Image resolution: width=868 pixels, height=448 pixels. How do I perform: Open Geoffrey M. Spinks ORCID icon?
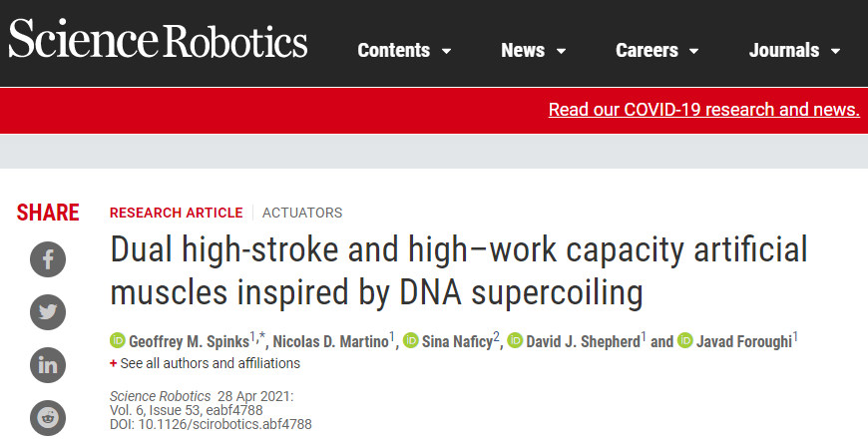pos(117,341)
